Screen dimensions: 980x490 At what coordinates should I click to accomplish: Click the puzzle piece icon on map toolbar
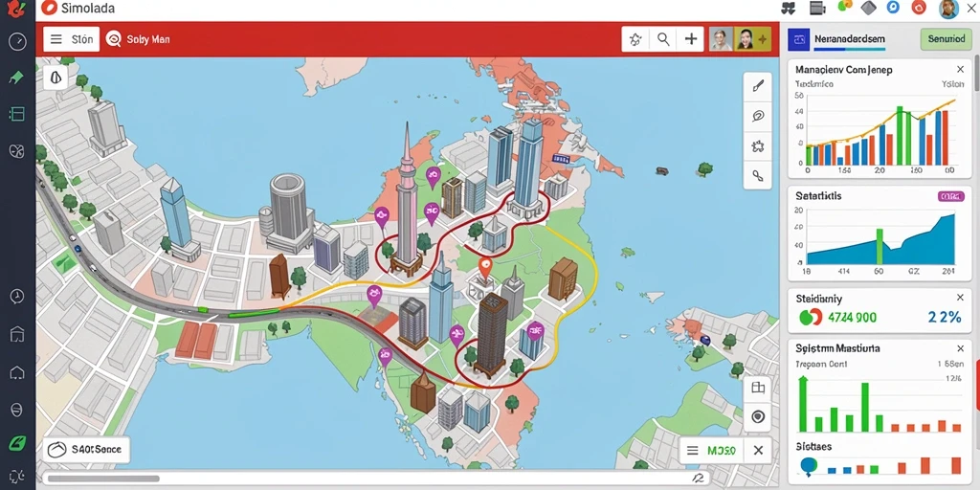[x=758, y=146]
